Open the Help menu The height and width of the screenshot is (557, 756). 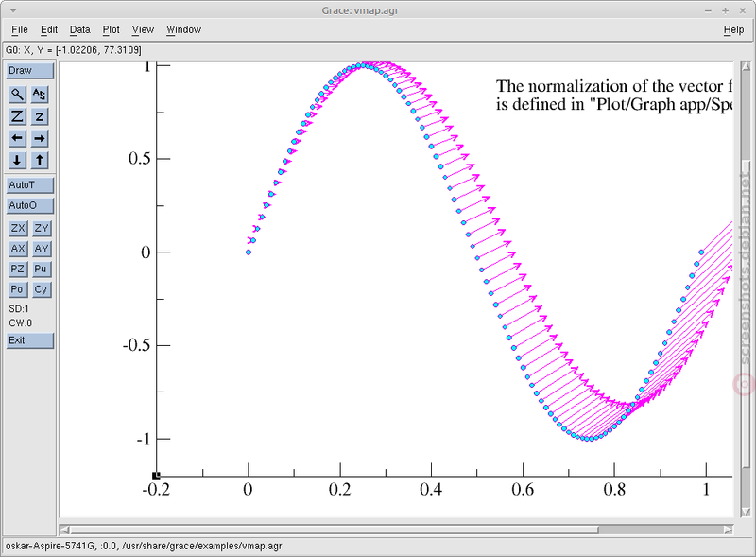733,30
